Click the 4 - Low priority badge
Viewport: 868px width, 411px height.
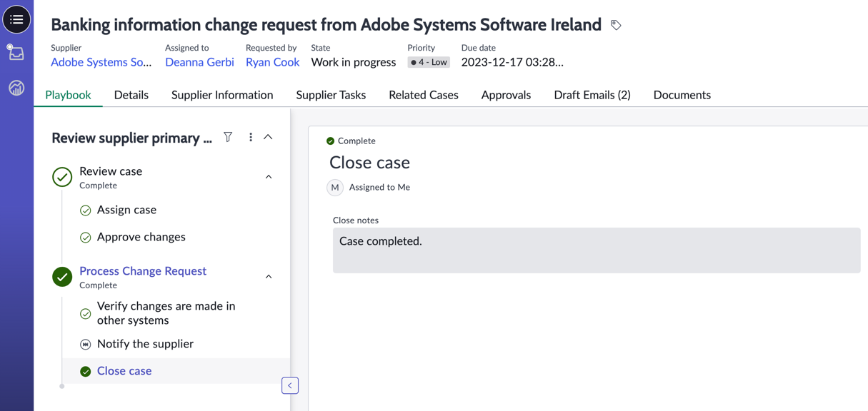point(429,62)
